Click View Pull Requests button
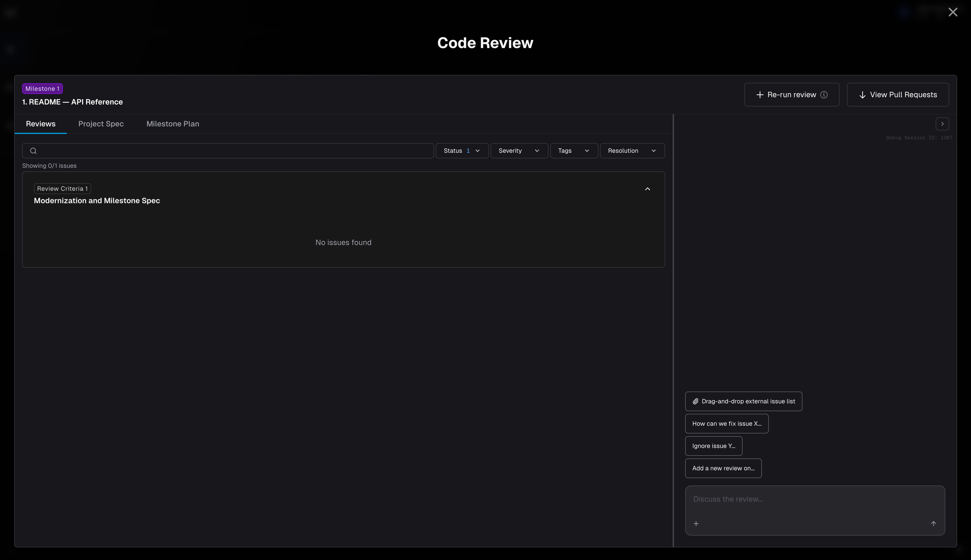The image size is (971, 560). point(898,95)
